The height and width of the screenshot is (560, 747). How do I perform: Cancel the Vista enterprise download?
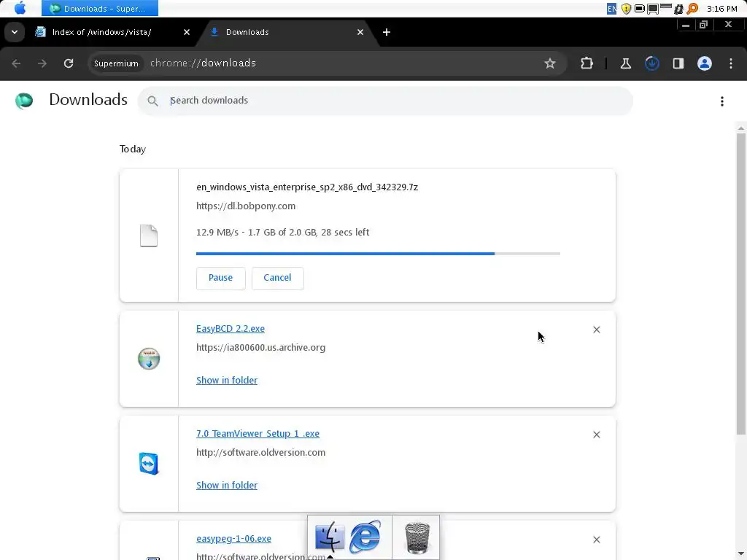(277, 278)
